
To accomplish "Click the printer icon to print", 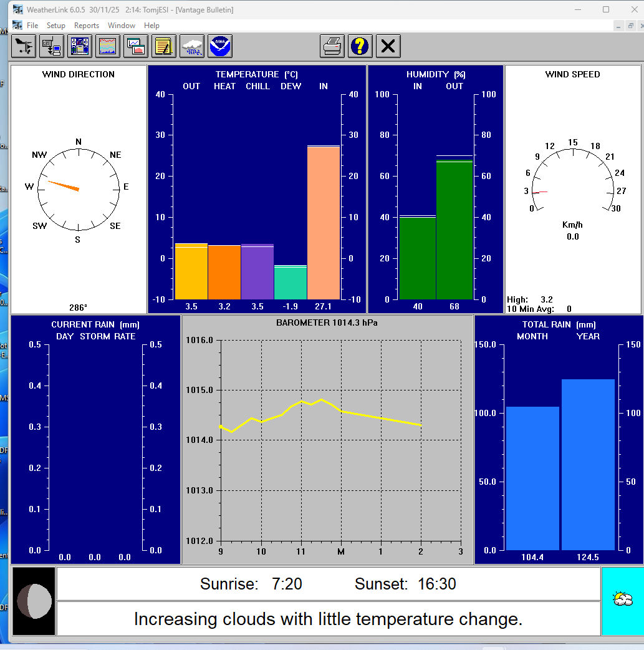I will [x=332, y=46].
